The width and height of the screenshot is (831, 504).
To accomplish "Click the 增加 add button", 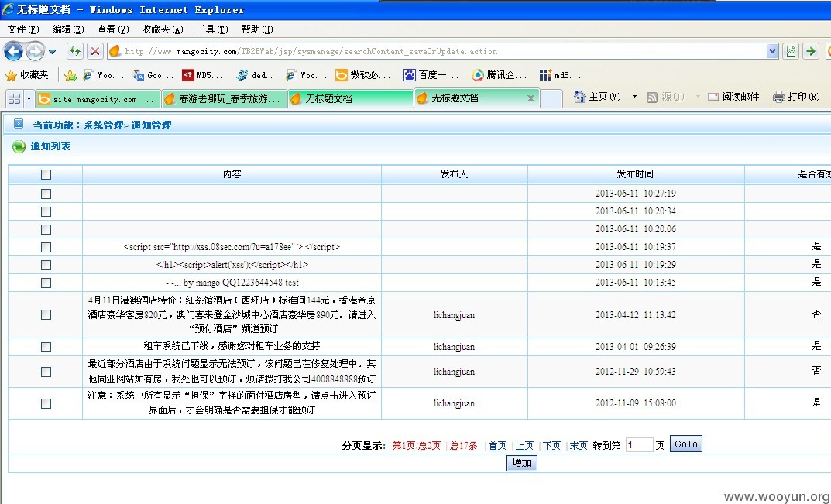I will (x=521, y=463).
